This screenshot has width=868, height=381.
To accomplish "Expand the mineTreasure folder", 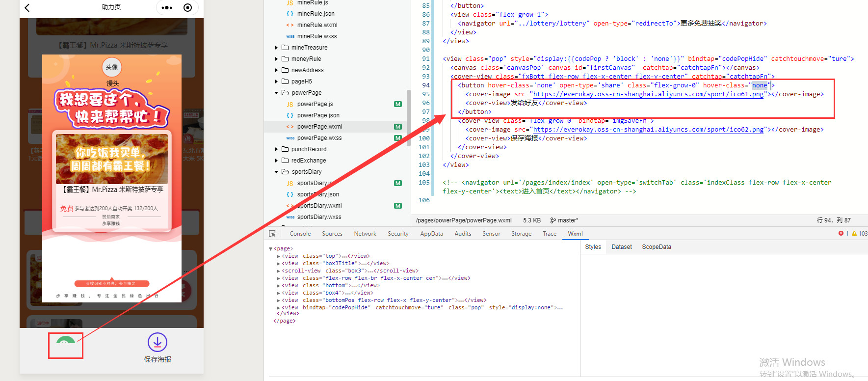I will 276,48.
